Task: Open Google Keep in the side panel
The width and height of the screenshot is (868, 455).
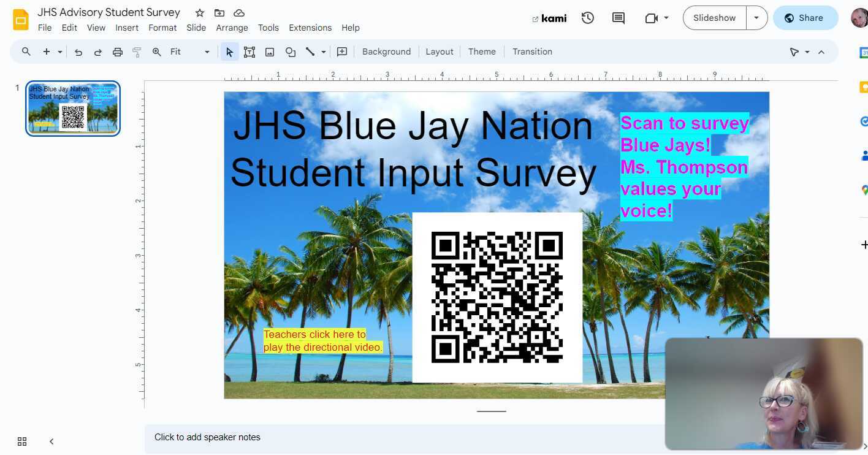Action: [x=864, y=87]
